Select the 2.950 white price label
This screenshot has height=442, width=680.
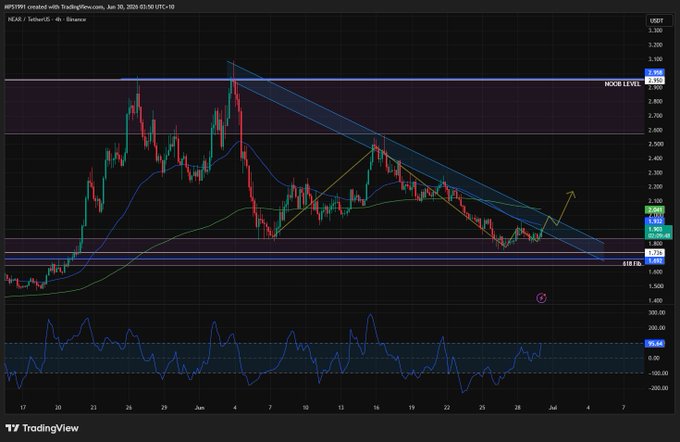(654, 80)
